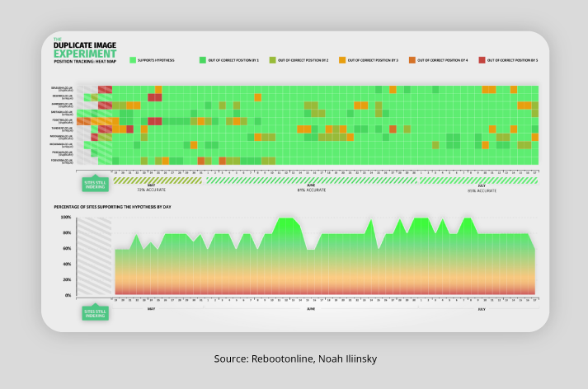Click the June '81% Accurate' label
Image resolution: width=588 pixels, height=389 pixels.
(x=311, y=190)
